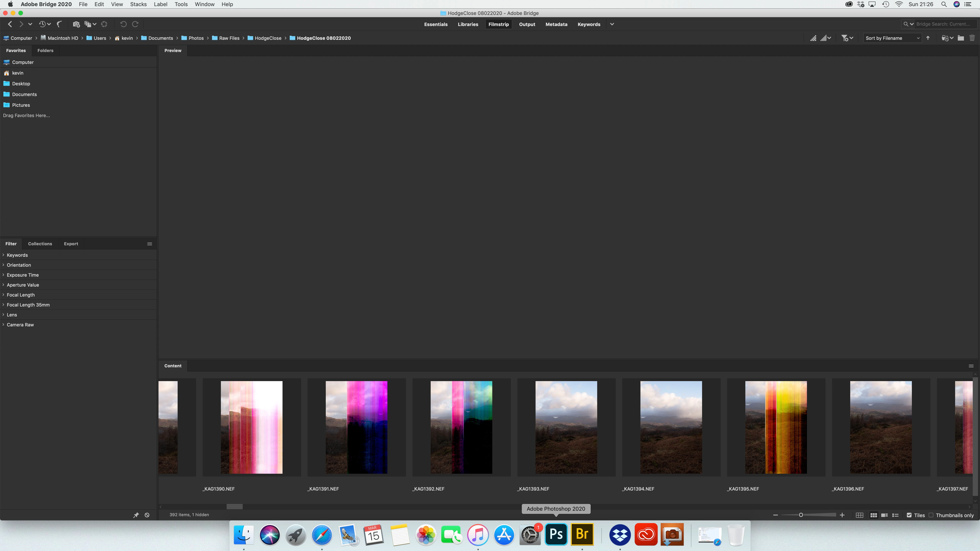The height and width of the screenshot is (551, 980).
Task: Click the Get Photos from Camera icon
Action: click(76, 24)
